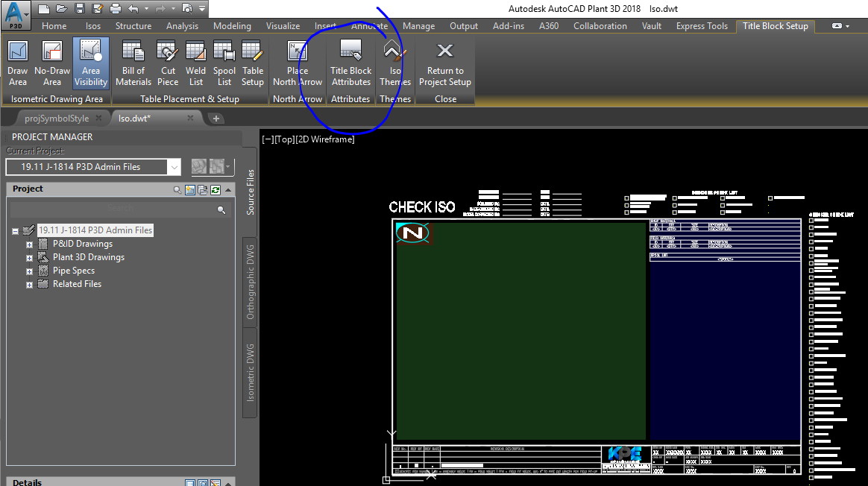The width and height of the screenshot is (868, 486).
Task: Click the Cut Piece list tool
Action: tap(168, 63)
